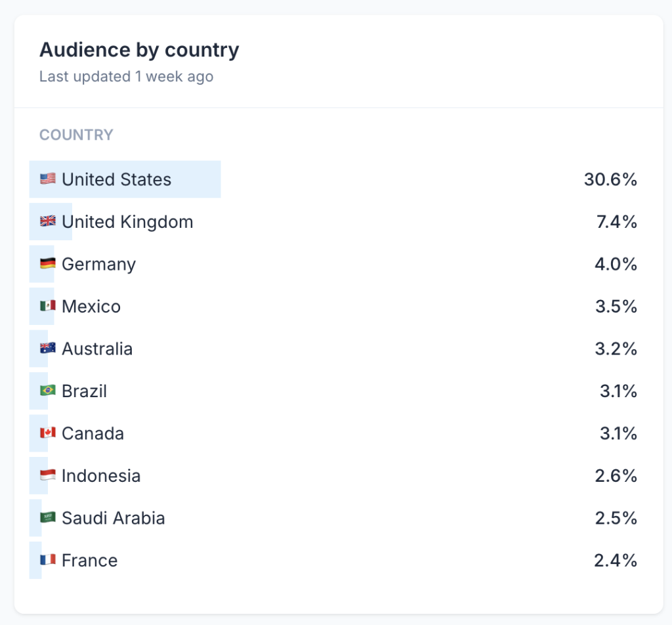Select the Brazil flag icon
Image resolution: width=672 pixels, height=625 pixels.
point(47,391)
